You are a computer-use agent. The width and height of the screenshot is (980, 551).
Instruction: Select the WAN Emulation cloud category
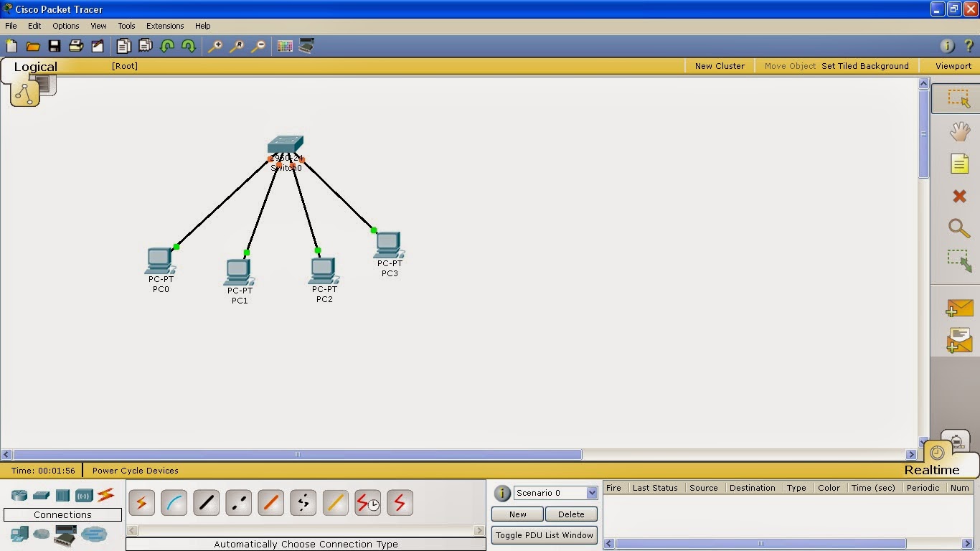[x=42, y=534]
